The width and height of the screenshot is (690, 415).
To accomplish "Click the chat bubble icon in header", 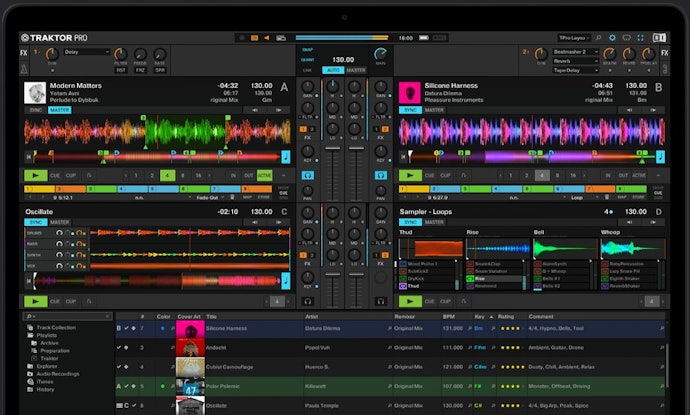I will point(627,38).
